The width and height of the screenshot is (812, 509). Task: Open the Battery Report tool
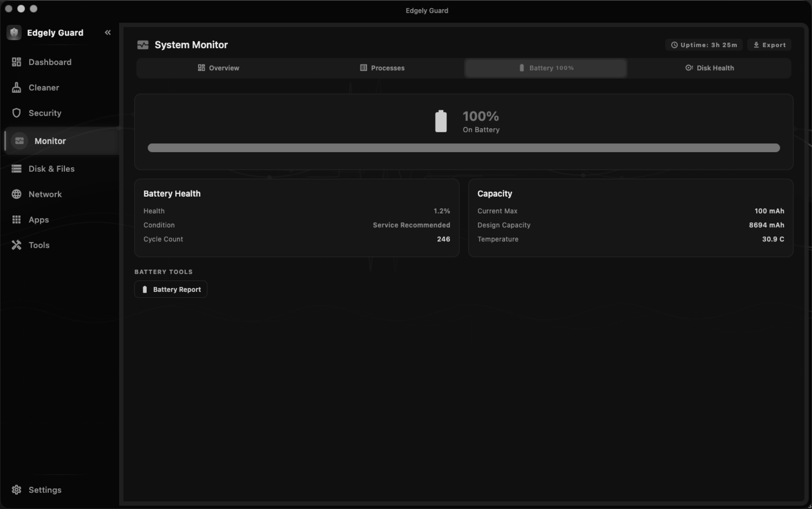click(171, 290)
